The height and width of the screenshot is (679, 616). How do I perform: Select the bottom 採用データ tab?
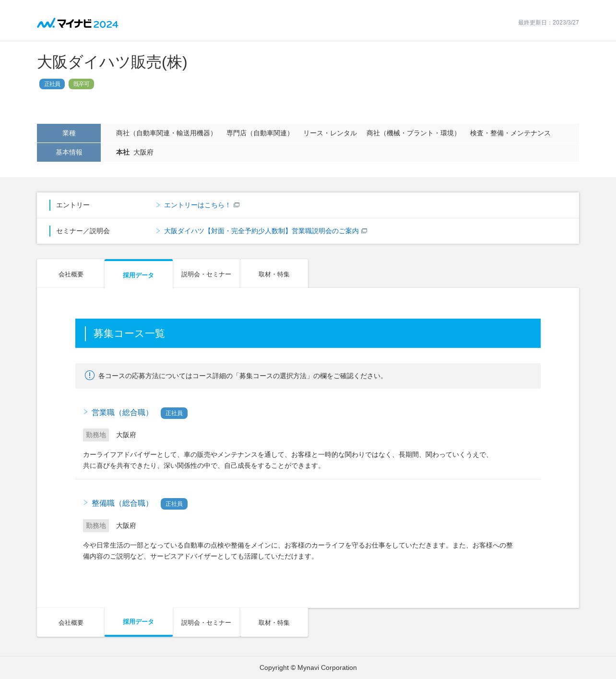coord(139,622)
